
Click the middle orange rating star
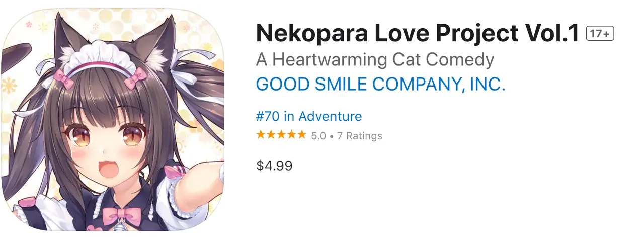pyautogui.click(x=281, y=135)
